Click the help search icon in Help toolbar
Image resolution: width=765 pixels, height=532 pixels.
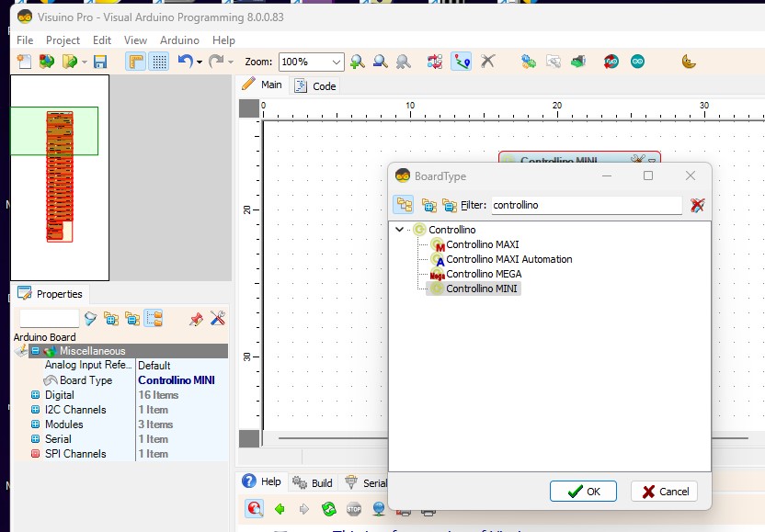coord(255,509)
